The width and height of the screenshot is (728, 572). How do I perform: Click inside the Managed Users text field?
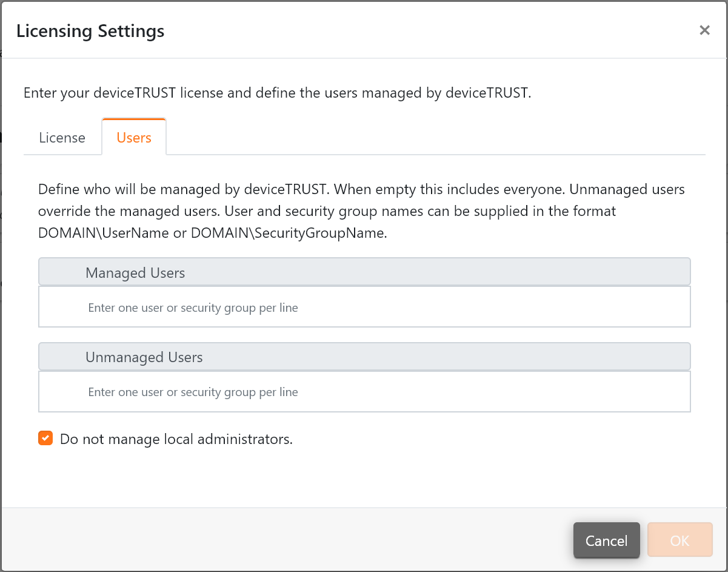pyautogui.click(x=364, y=307)
